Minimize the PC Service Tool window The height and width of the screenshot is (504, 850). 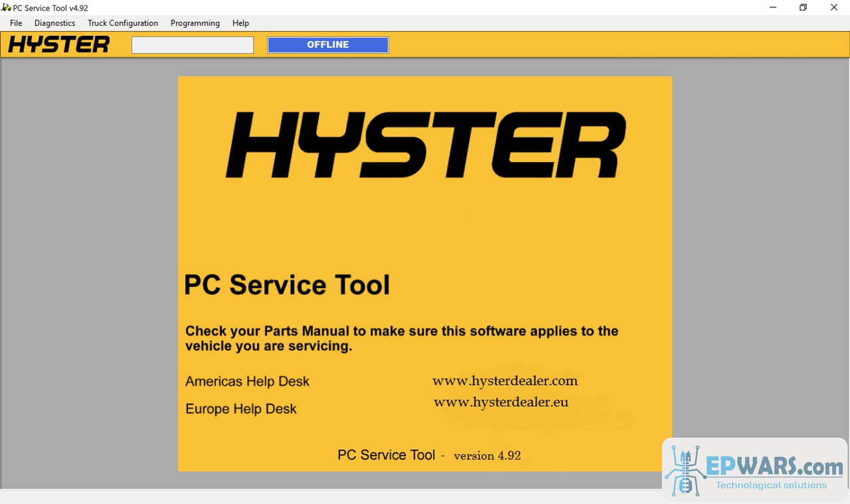click(773, 8)
